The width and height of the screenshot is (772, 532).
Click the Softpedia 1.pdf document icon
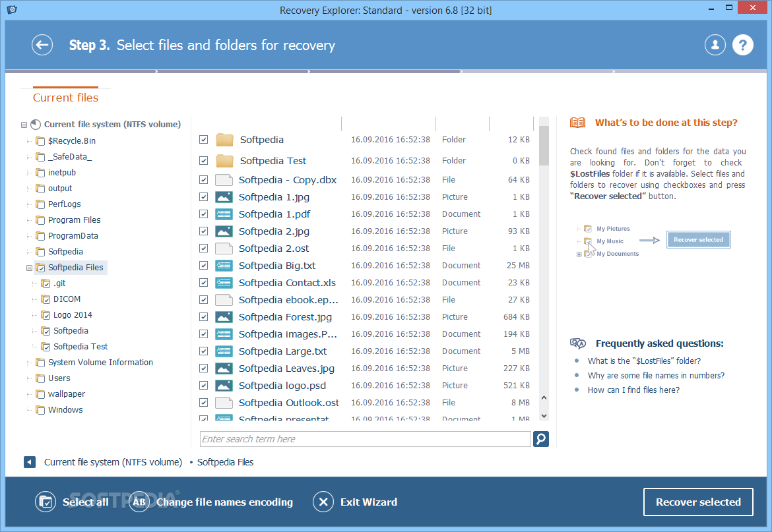pos(224,214)
